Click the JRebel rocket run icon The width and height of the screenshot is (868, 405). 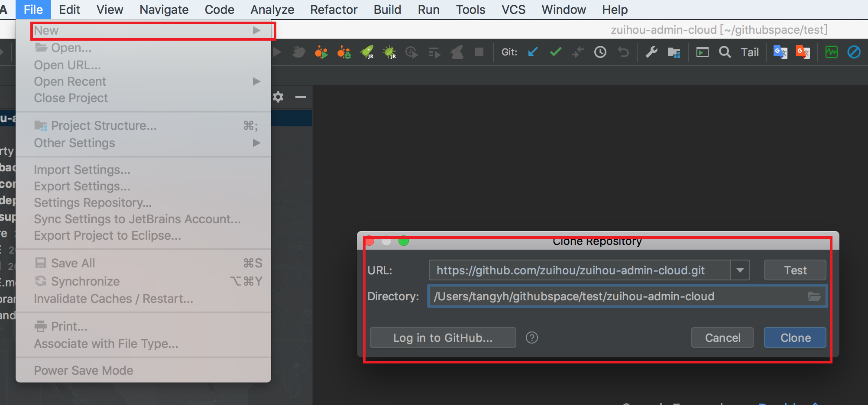coord(367,52)
